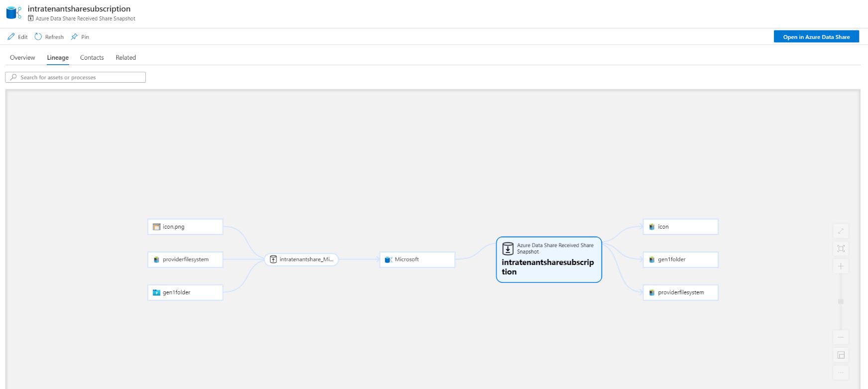Click the data share asset icon beside title

(13, 12)
